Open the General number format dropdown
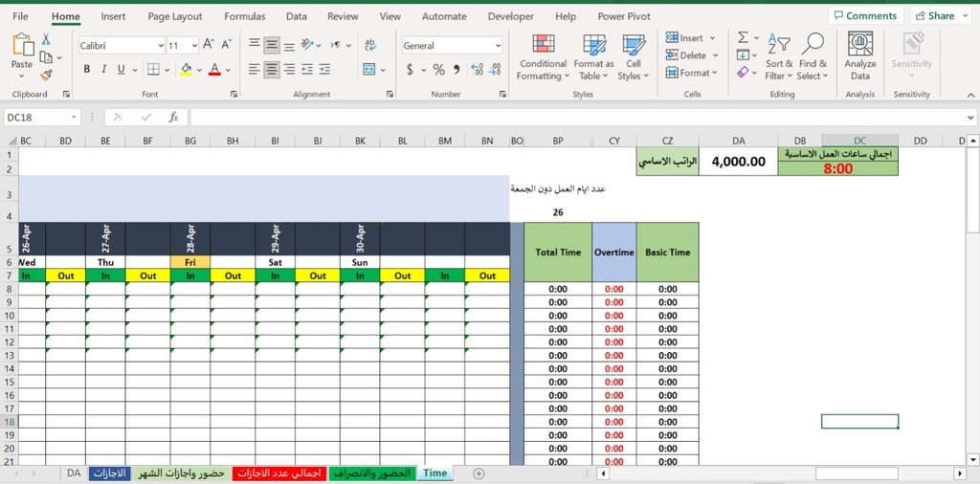The image size is (980, 484). (x=498, y=46)
